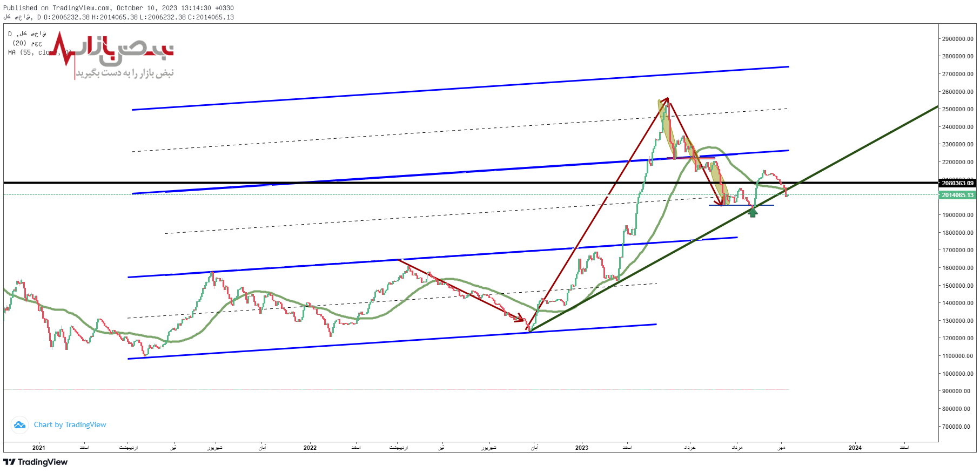This screenshot has width=980, height=472.
Task: Click the 1300000.00 price axis label
Action: tap(958, 321)
